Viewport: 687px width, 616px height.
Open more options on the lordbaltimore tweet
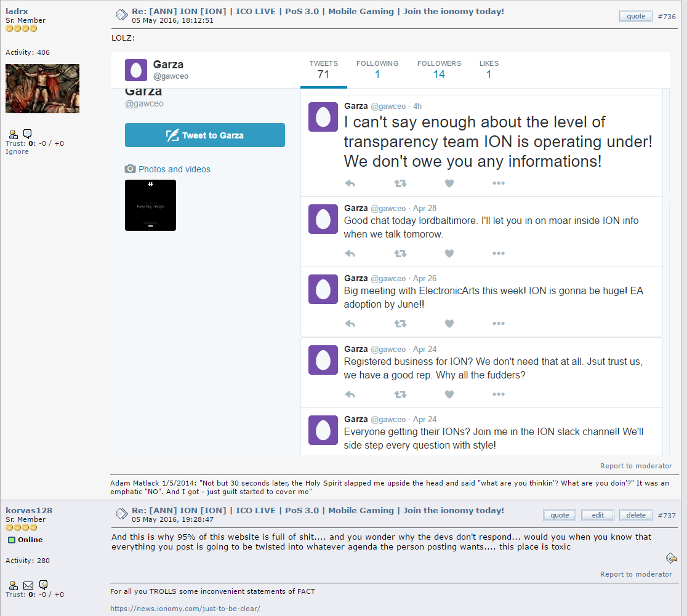[499, 254]
